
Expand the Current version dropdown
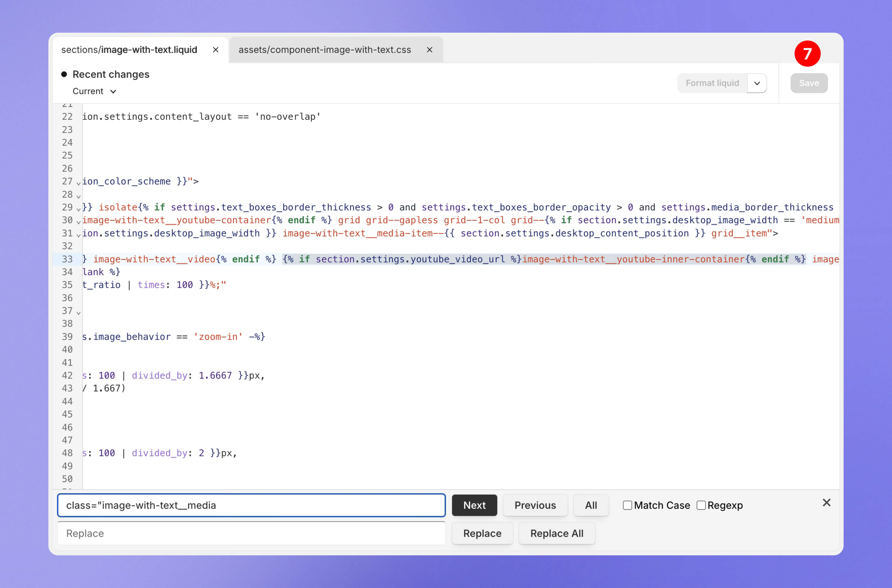pyautogui.click(x=95, y=91)
